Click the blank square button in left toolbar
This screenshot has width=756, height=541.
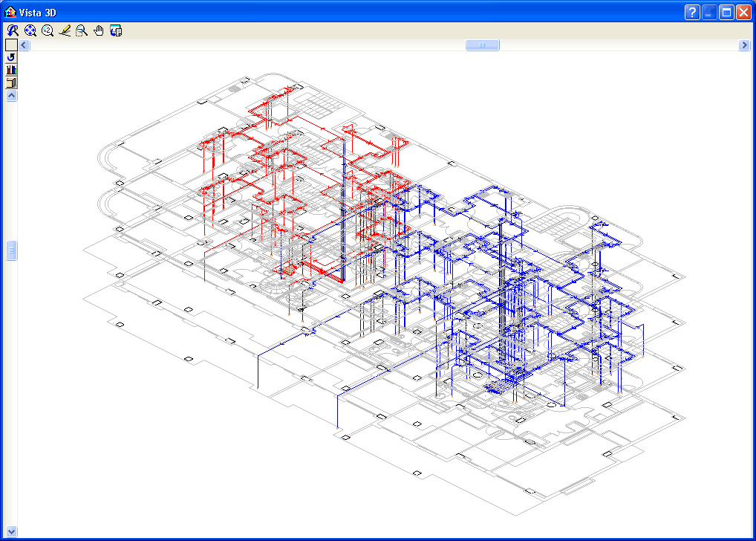click(11, 45)
